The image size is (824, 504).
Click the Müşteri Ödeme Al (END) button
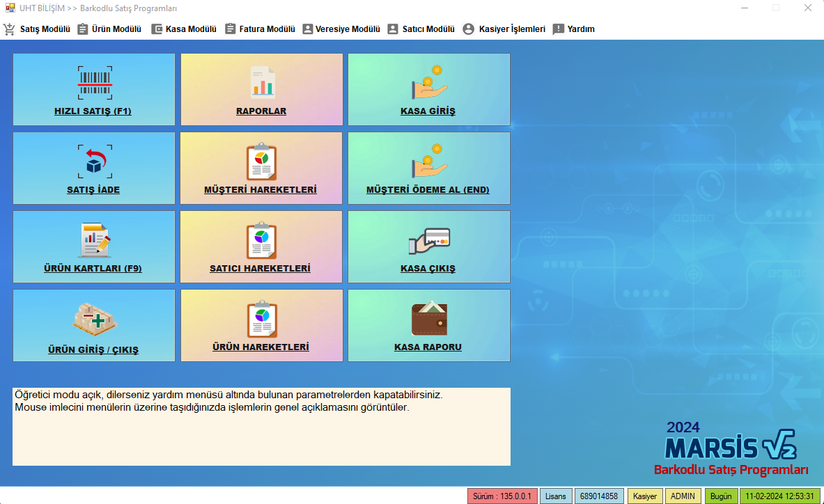click(428, 189)
